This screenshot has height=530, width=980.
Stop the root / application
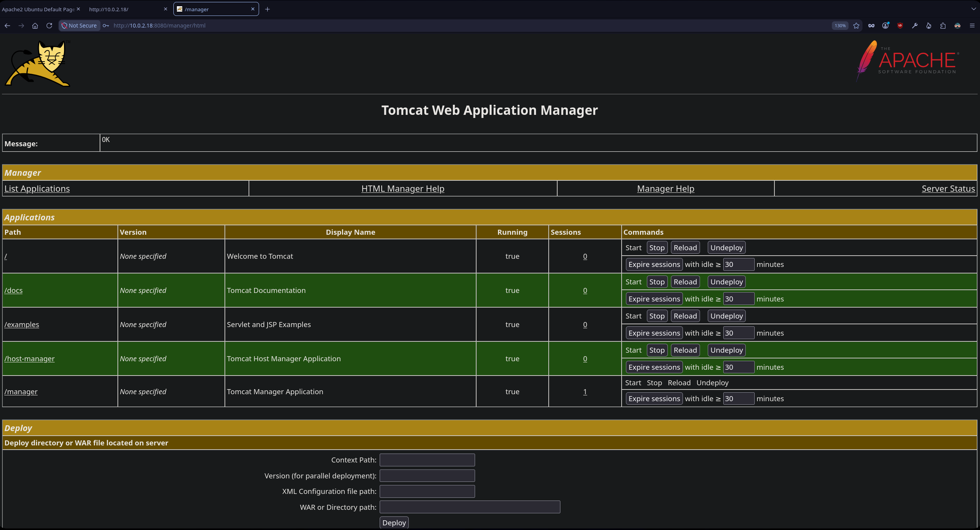pos(657,248)
